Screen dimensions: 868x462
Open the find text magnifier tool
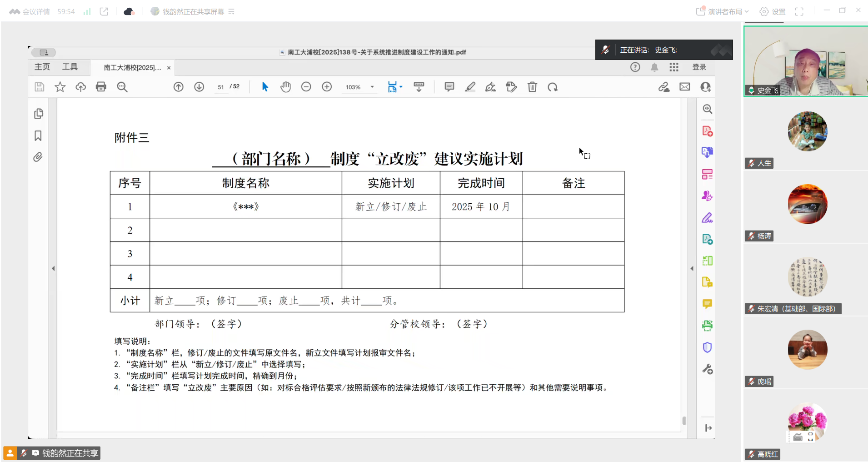[122, 87]
